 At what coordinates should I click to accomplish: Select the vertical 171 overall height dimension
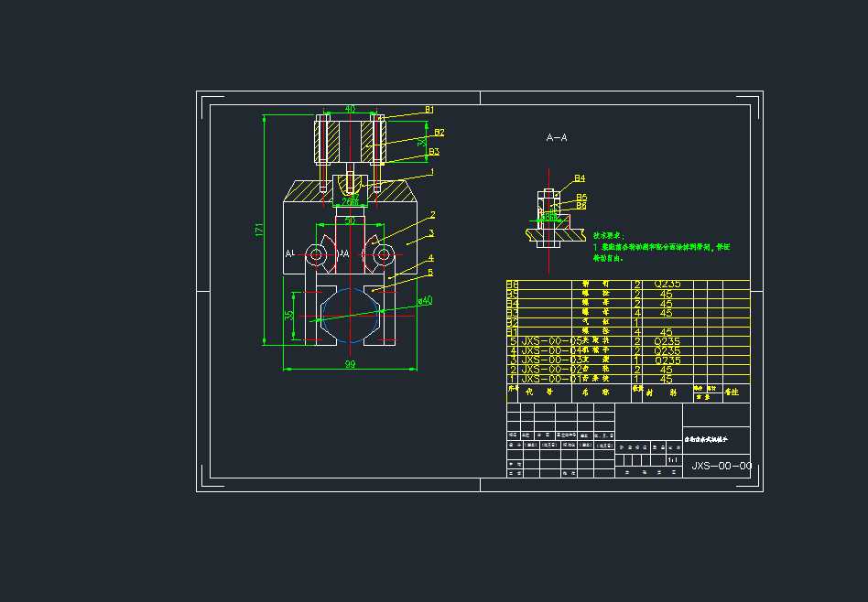click(259, 231)
